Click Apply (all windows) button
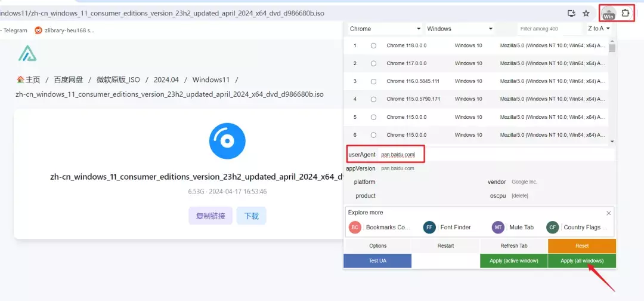644x301 pixels. (582, 261)
